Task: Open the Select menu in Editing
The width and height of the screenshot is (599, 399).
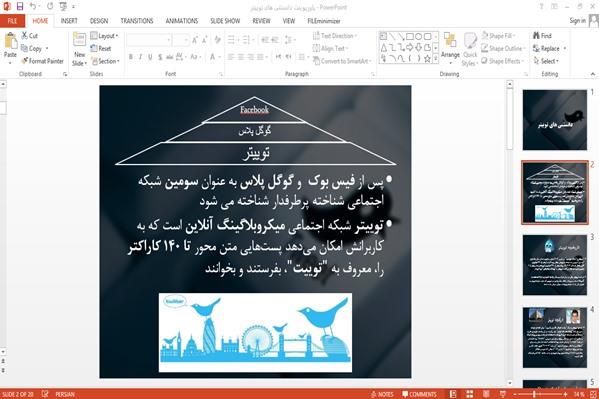Action: click(546, 61)
